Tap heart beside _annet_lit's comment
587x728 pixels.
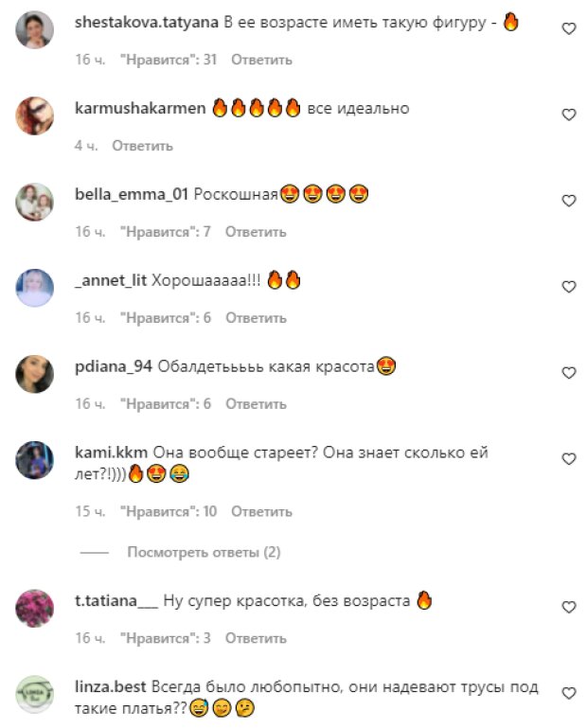click(569, 287)
